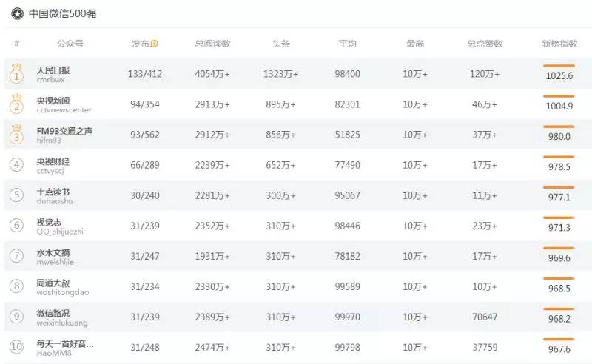Screen dimensions: 592x364
Task: Click the 4054万+ total reads value
Action: (x=212, y=74)
